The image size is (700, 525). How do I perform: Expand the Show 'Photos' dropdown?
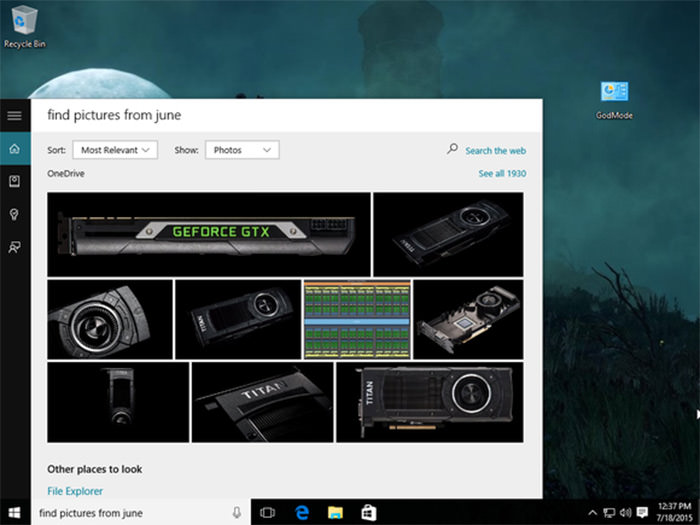click(x=242, y=150)
